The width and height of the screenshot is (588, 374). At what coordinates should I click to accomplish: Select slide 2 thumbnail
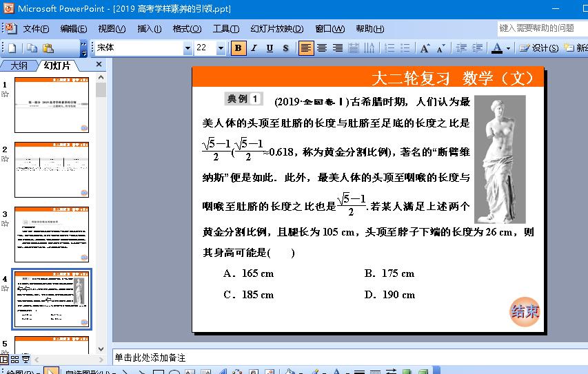tap(52, 169)
